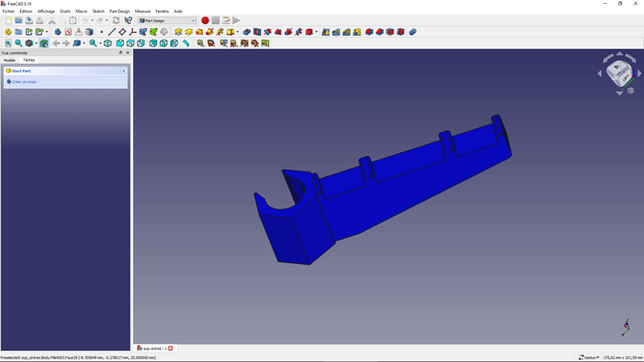Open the redo history dropdown arrow
This screenshot has height=362, width=644.
click(107, 21)
